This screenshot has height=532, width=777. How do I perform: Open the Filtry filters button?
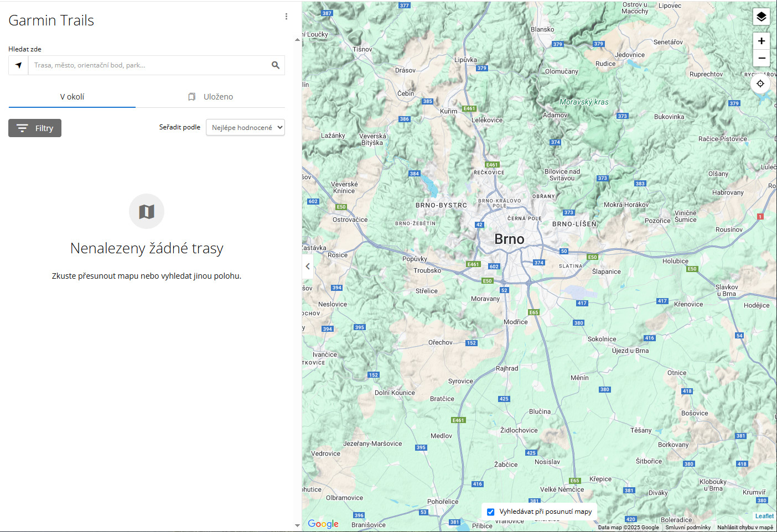click(35, 128)
